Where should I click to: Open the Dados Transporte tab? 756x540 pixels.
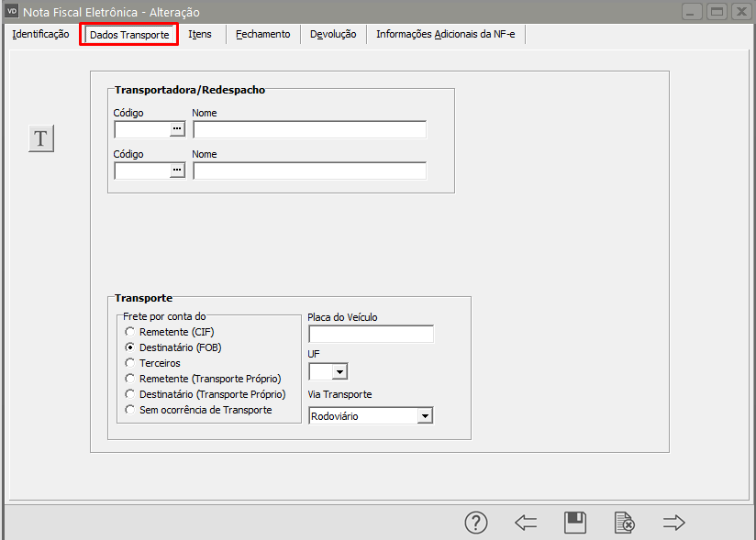coord(129,35)
